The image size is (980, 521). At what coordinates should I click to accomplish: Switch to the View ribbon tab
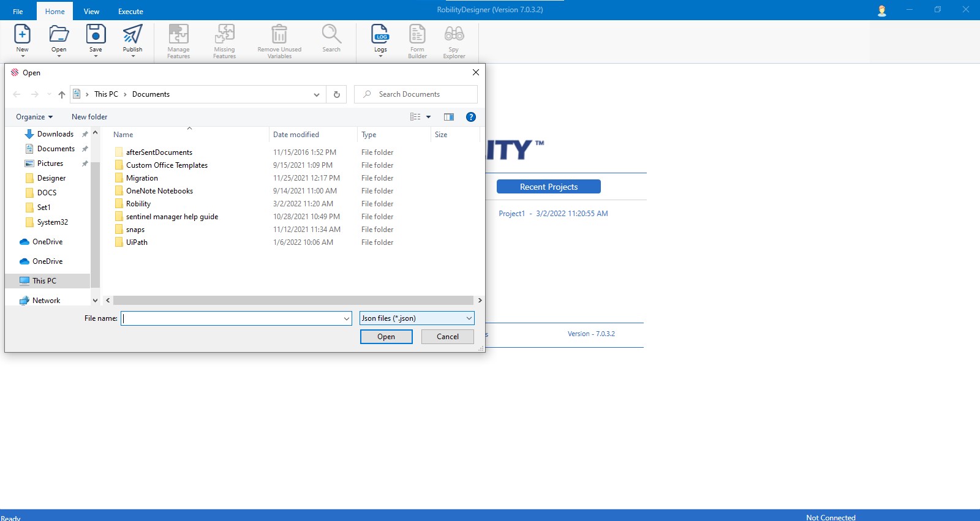[91, 11]
